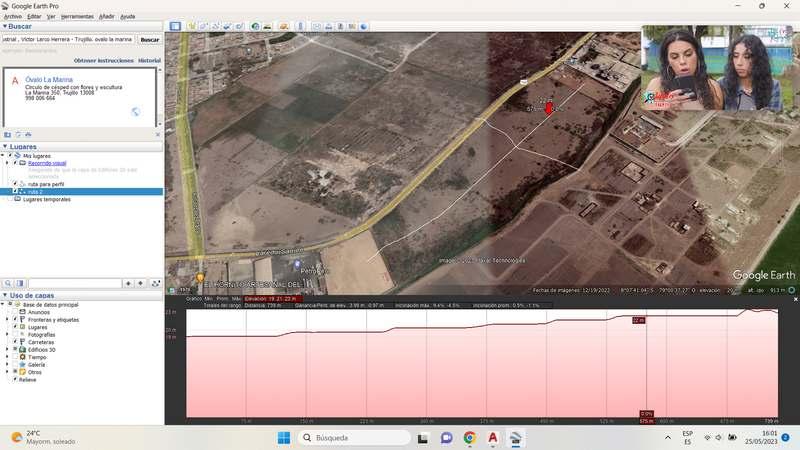Open Windows Start menu on taskbar
Screen dimensions: 800x450
coord(284,438)
